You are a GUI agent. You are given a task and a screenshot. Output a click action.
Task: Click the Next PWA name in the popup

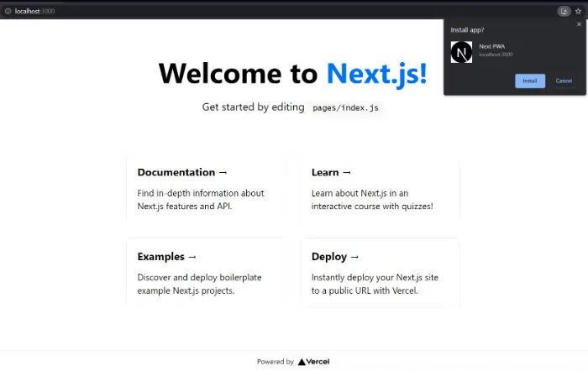(491, 46)
